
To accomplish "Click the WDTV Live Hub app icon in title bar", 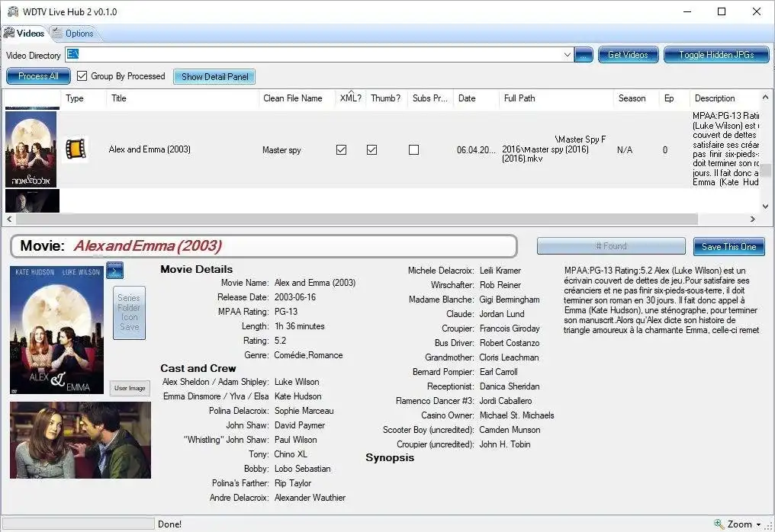I will [12, 11].
